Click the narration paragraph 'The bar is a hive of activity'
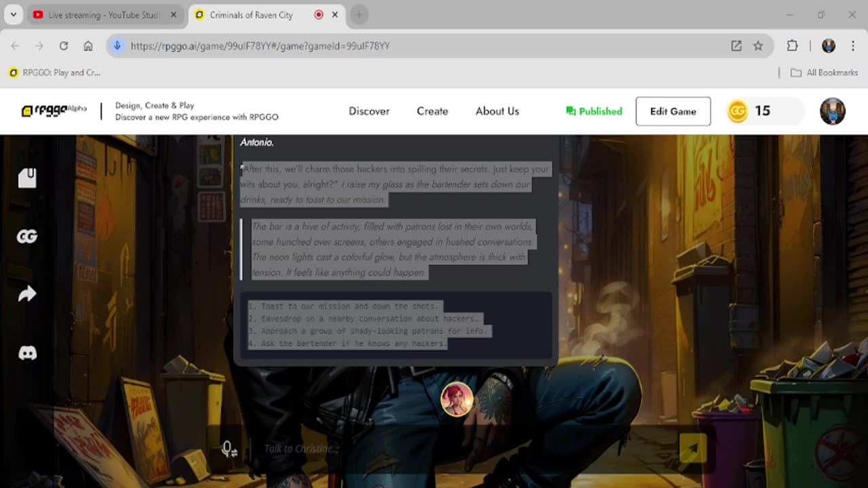 [394, 249]
